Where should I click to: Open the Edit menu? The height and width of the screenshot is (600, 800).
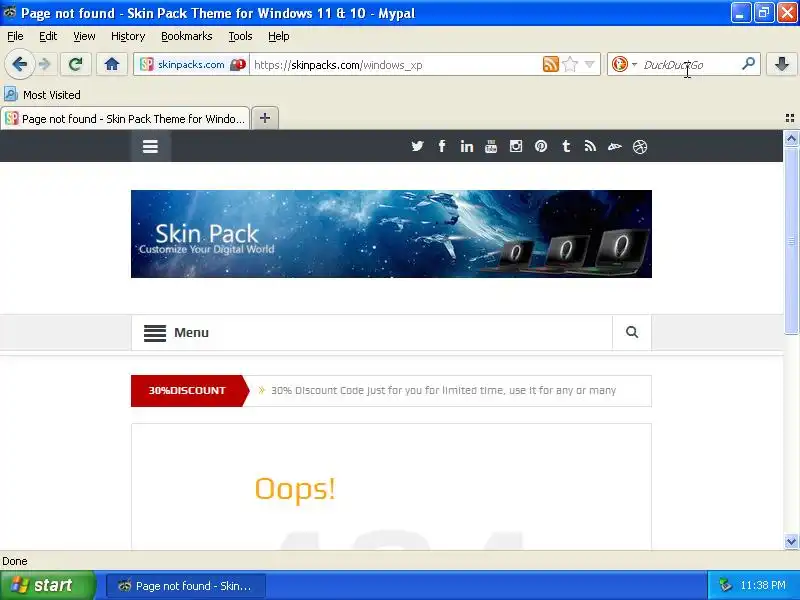click(48, 36)
